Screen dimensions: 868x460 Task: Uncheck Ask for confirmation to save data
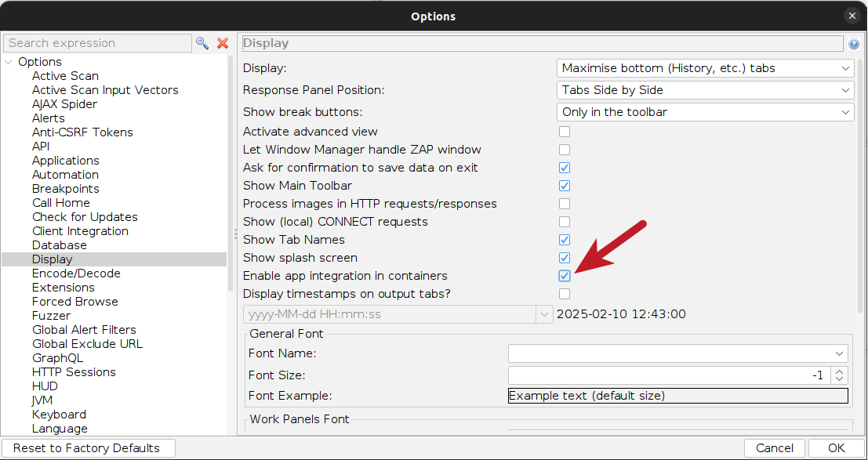click(x=564, y=168)
